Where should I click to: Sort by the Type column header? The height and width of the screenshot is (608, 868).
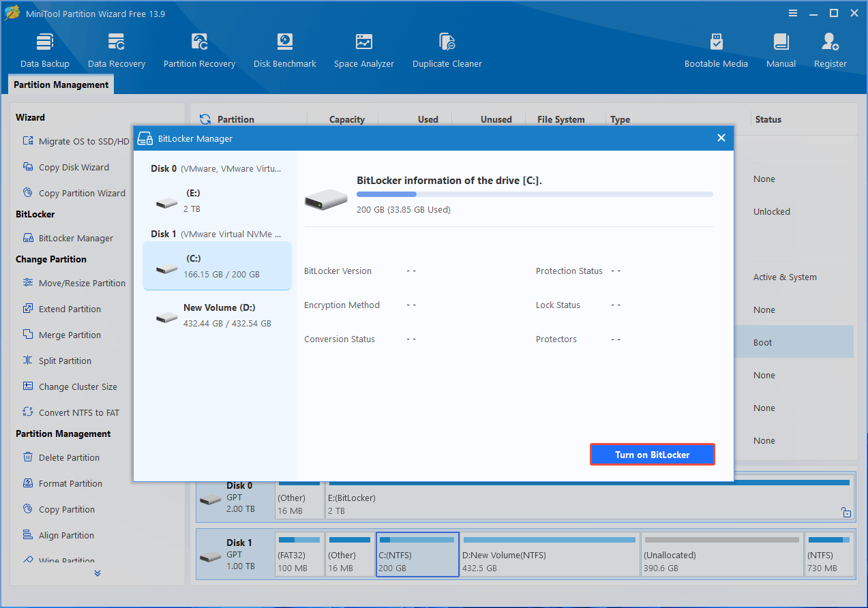[620, 119]
